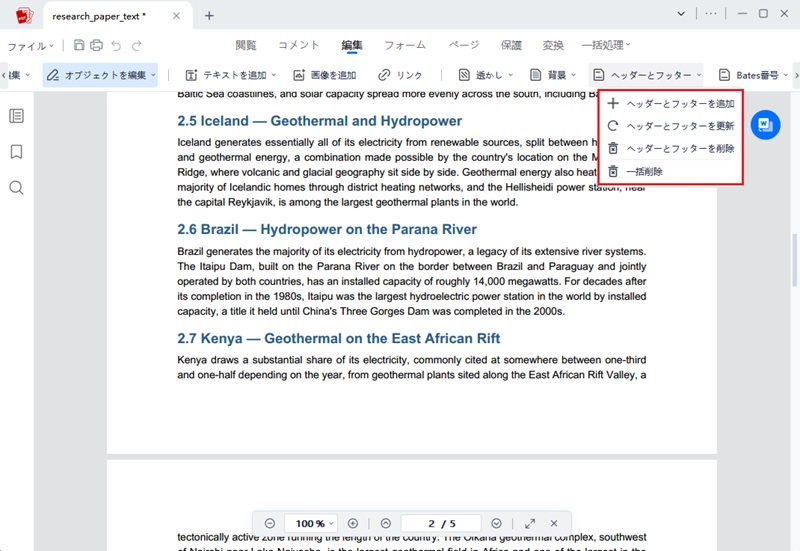Viewport: 800px width, 551px height.
Task: Select ヘッダーとフッターを削除 menu item
Action: (x=670, y=148)
